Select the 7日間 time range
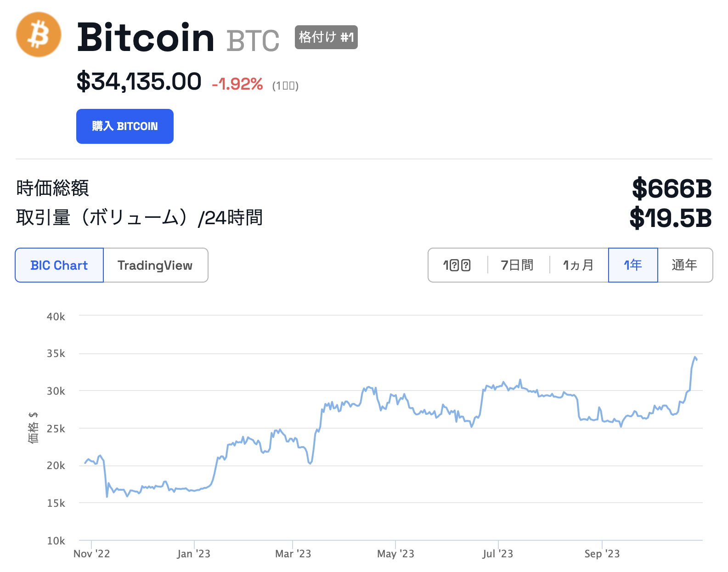Screen dimensions: 728x572 (517, 266)
